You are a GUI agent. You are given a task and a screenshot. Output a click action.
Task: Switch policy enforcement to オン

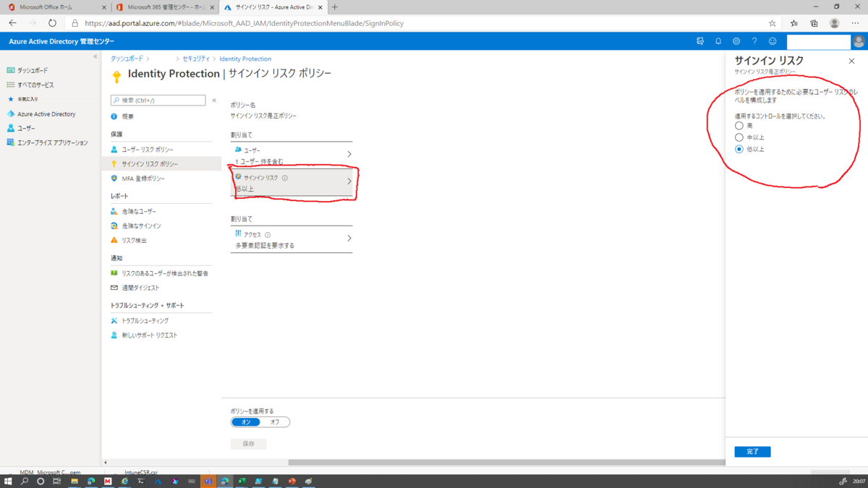246,422
